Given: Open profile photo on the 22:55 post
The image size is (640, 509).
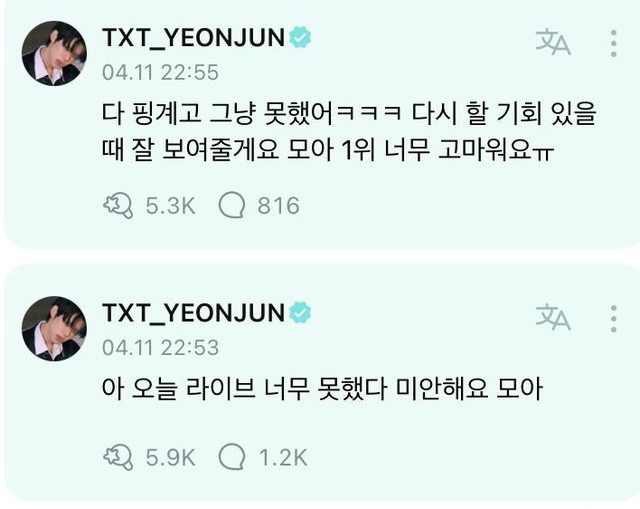Looking at the screenshot, I should coord(54,53).
